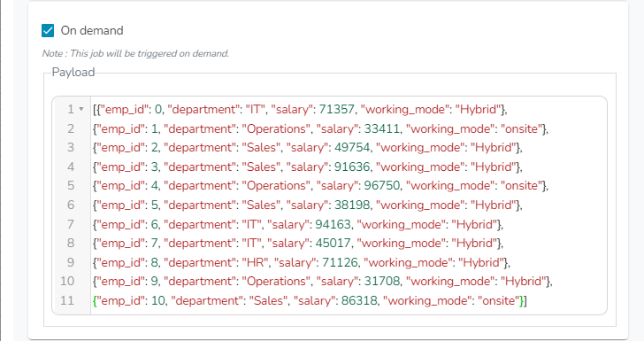Select line number 1 in gutter
The width and height of the screenshot is (644, 341).
tap(71, 109)
